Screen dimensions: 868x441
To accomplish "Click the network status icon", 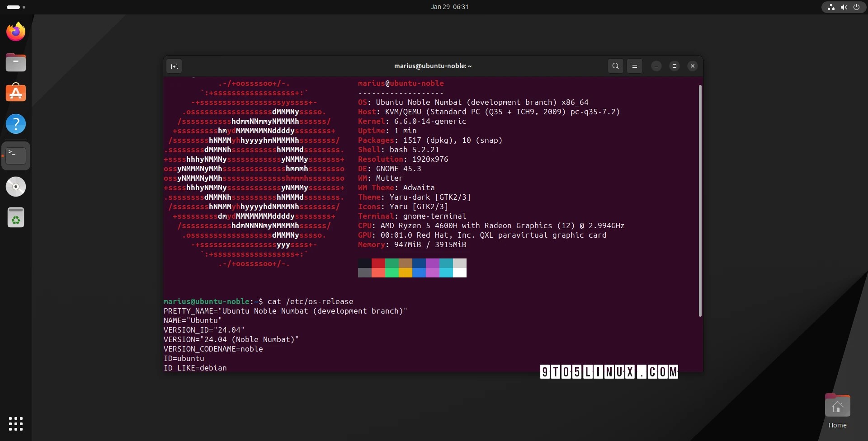I will [x=831, y=7].
